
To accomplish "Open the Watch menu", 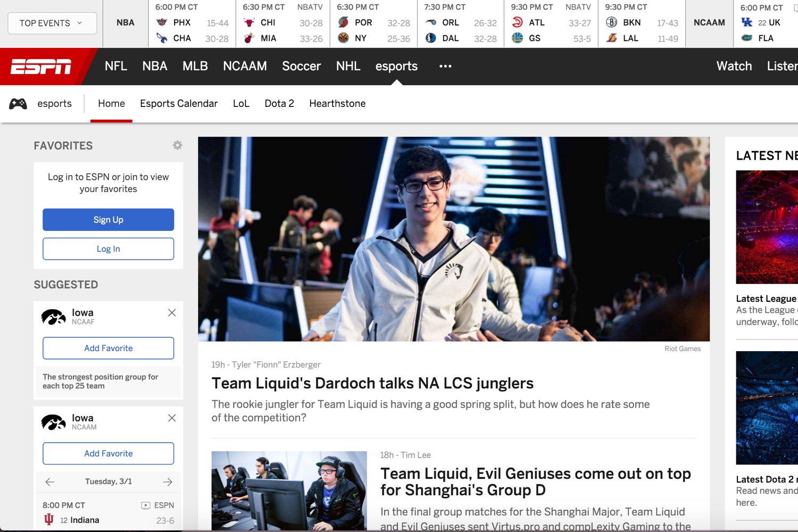I will pyautogui.click(x=734, y=66).
